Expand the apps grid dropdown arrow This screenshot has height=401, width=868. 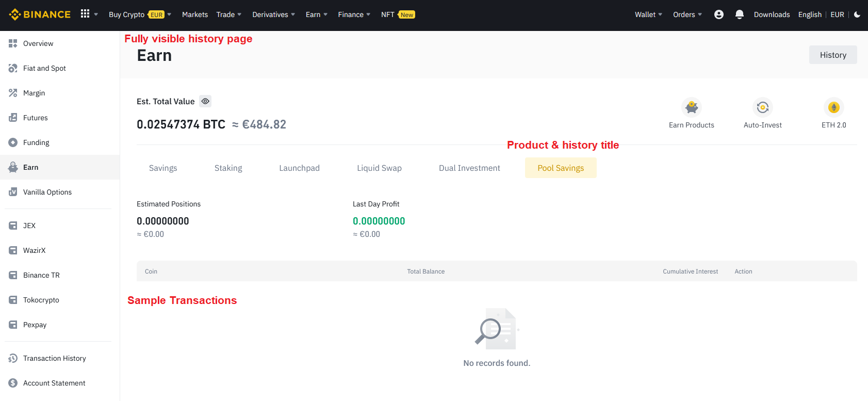pos(96,14)
